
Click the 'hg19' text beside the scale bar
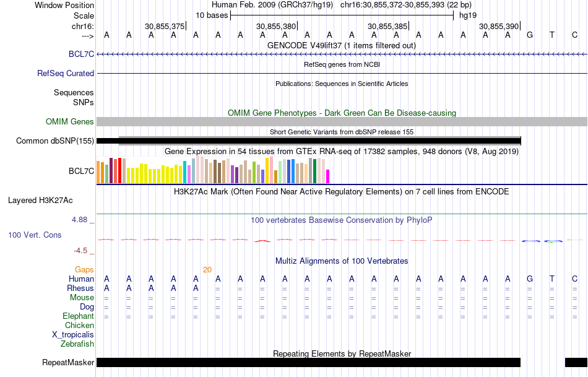pos(468,15)
